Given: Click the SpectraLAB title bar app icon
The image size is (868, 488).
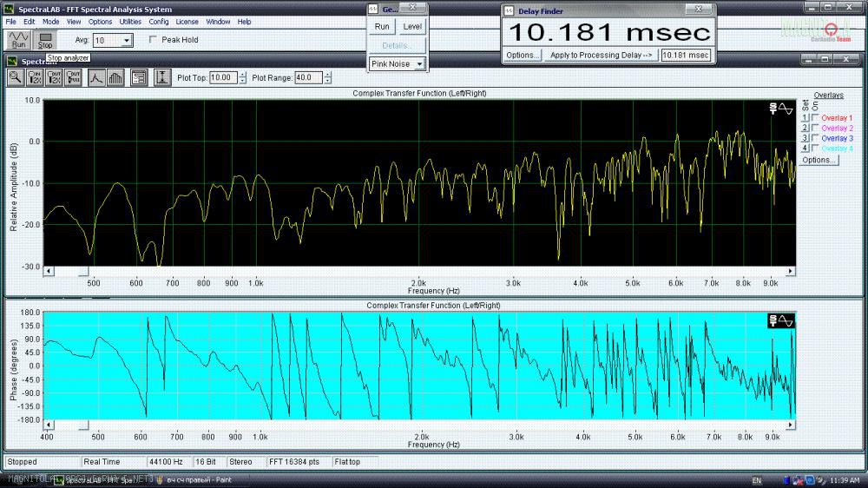Looking at the screenshot, I should click(x=9, y=9).
